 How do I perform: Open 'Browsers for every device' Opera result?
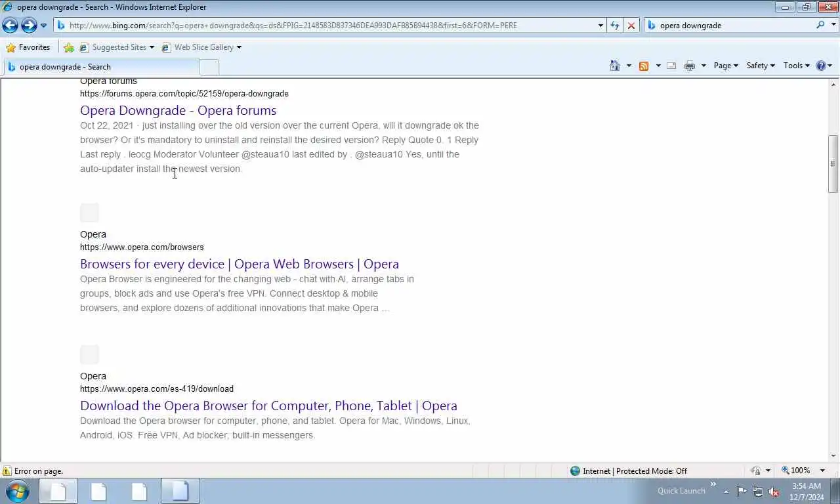tap(240, 264)
